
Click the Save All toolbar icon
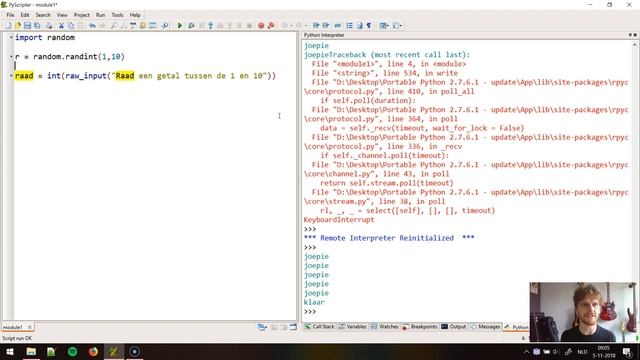(x=37, y=25)
